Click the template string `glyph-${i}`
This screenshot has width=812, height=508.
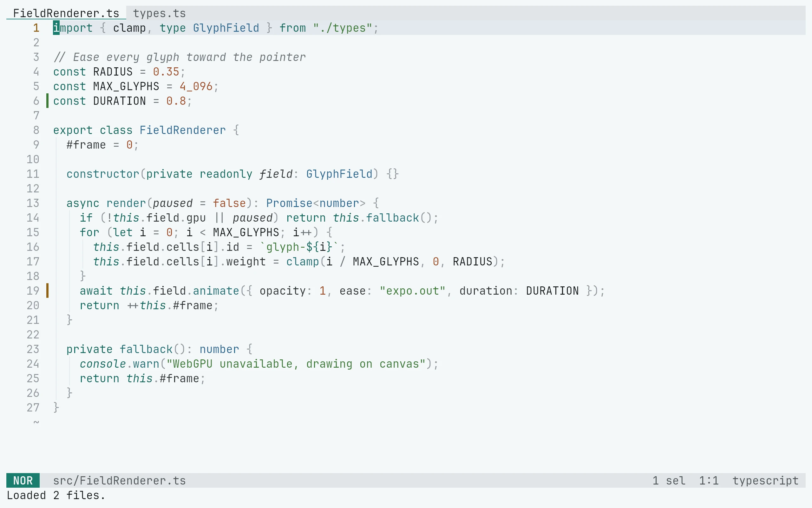pyautogui.click(x=299, y=247)
